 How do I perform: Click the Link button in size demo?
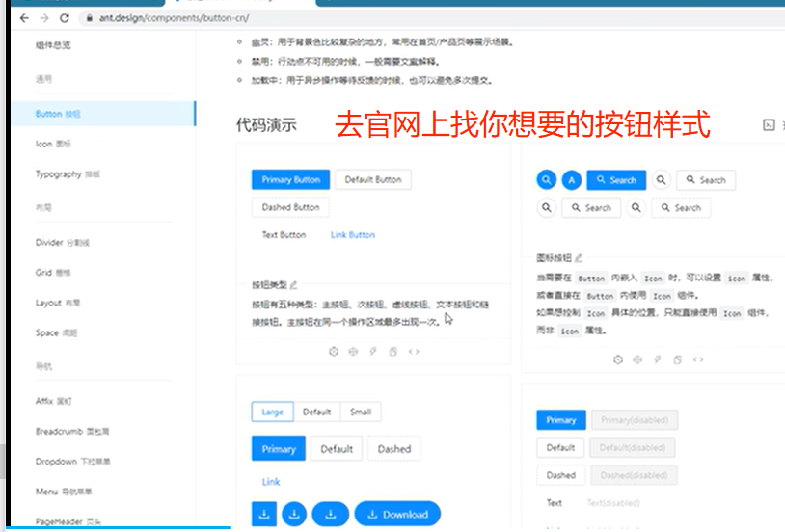pyautogui.click(x=271, y=482)
